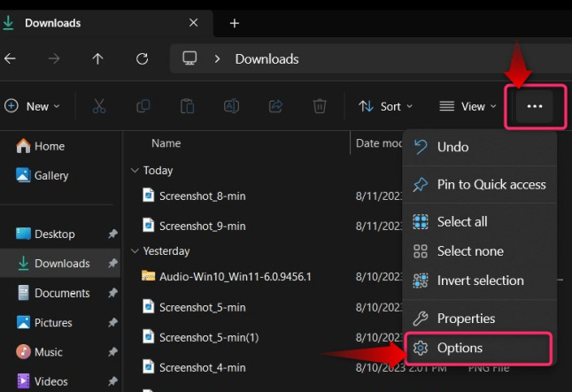This screenshot has height=392, width=572.
Task: Close the Downloads tab
Action: pos(194,23)
